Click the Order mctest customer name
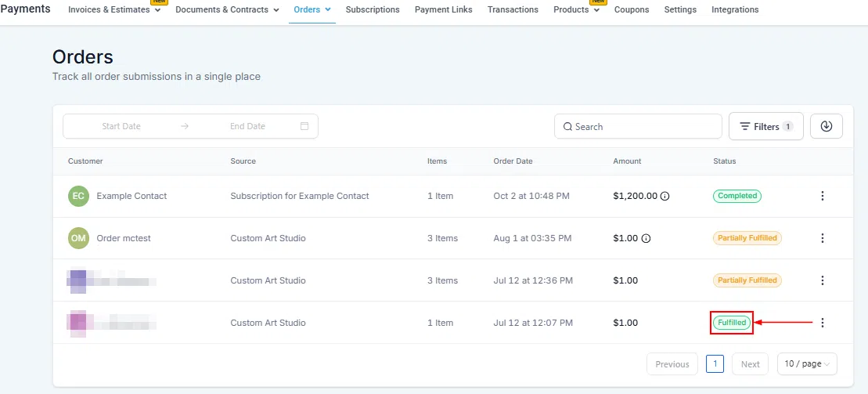Image resolution: width=868 pixels, height=394 pixels. [x=124, y=238]
